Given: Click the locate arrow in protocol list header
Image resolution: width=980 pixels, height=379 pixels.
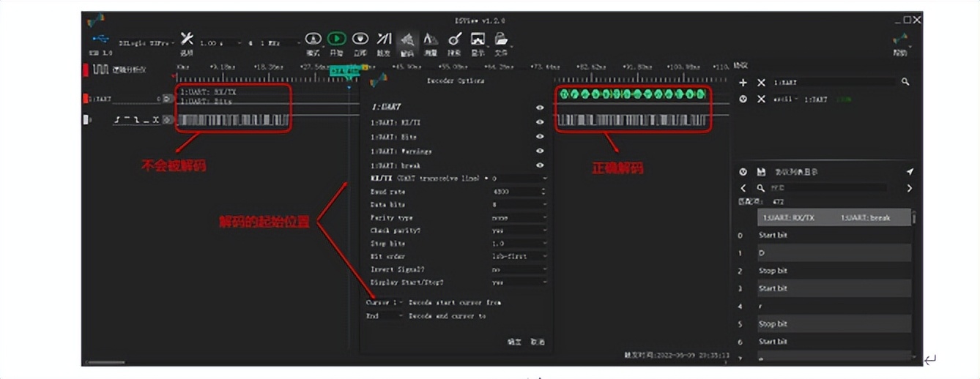Looking at the screenshot, I should point(910,172).
